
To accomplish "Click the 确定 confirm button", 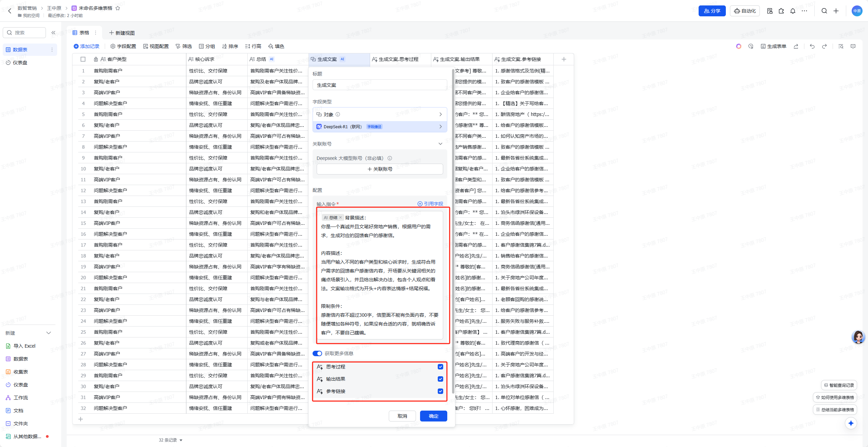I will pyautogui.click(x=433, y=416).
